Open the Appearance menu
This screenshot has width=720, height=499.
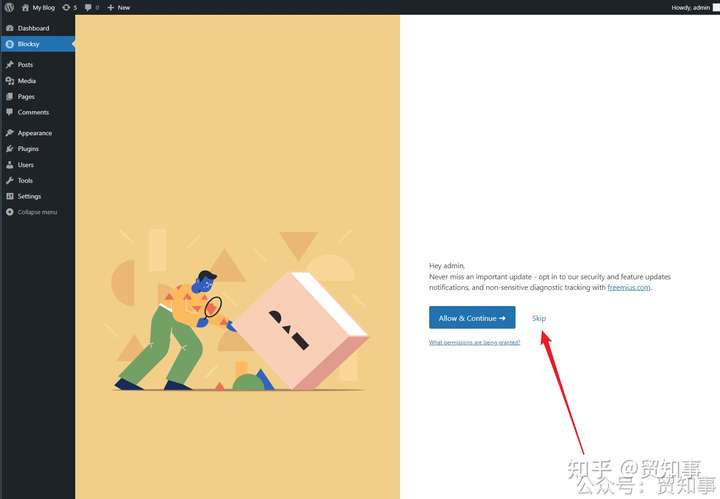37,133
